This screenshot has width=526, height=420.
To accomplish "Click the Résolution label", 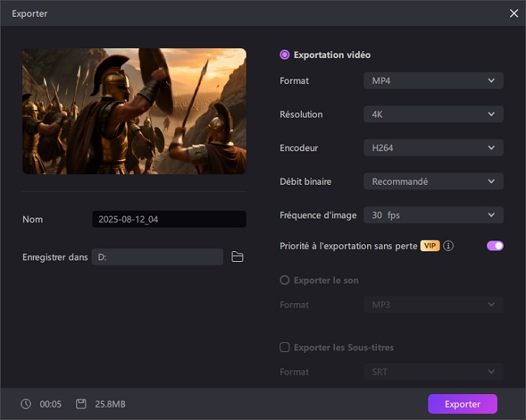I will coord(301,115).
